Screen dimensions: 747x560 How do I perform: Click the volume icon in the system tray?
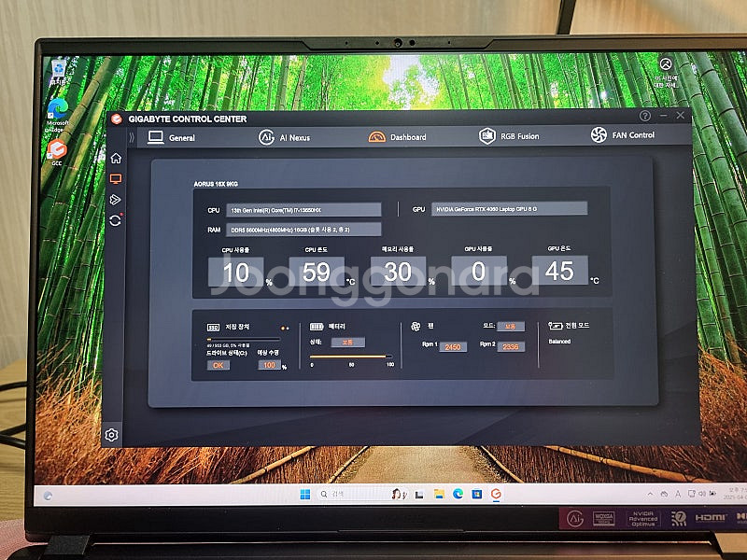pyautogui.click(x=702, y=494)
